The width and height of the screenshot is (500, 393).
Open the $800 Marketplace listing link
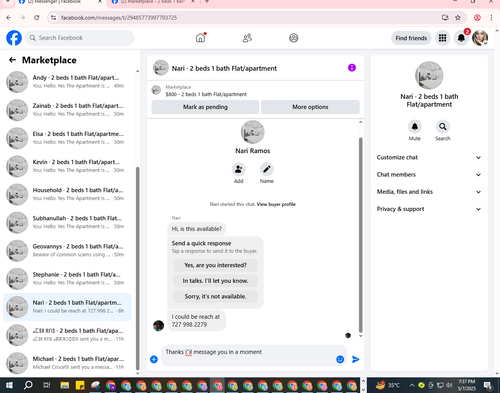pyautogui.click(x=206, y=94)
